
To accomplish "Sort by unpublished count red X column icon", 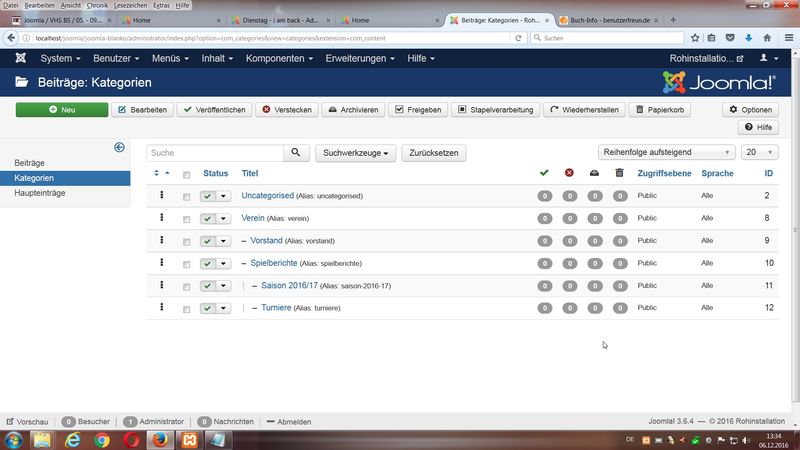I will [x=569, y=173].
